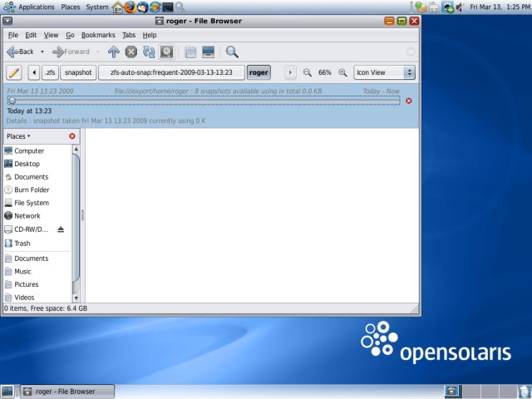Image resolution: width=532 pixels, height=399 pixels.
Task: Open the Tabs menu
Action: 129,35
